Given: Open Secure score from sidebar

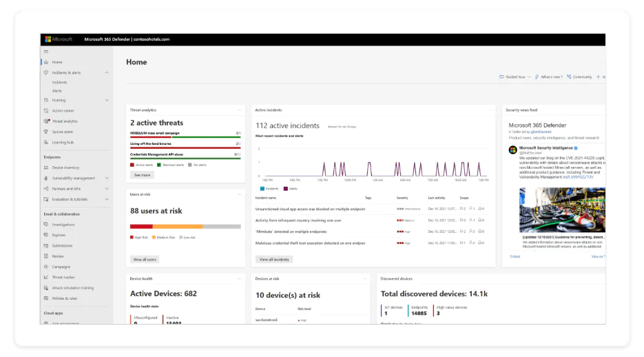Looking at the screenshot, I should pos(63,132).
